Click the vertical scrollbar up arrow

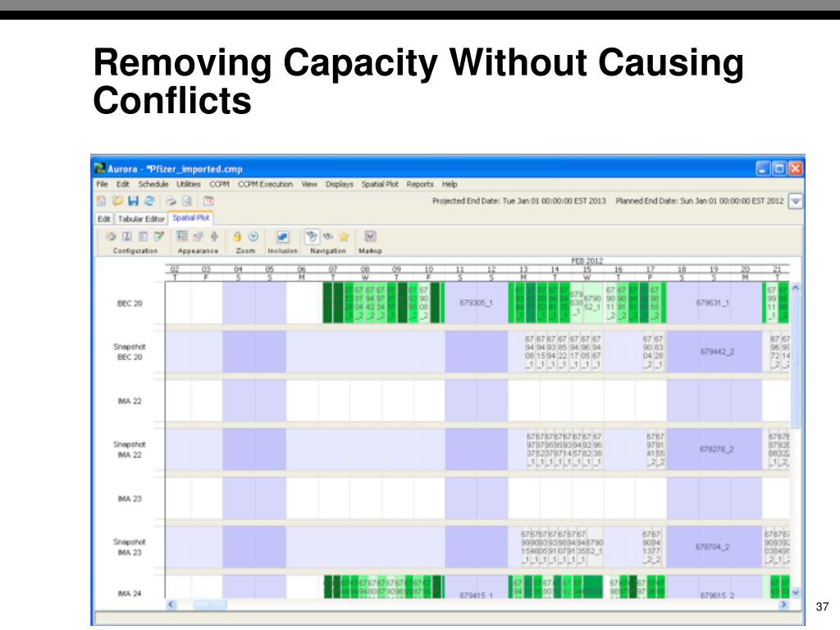click(x=796, y=288)
